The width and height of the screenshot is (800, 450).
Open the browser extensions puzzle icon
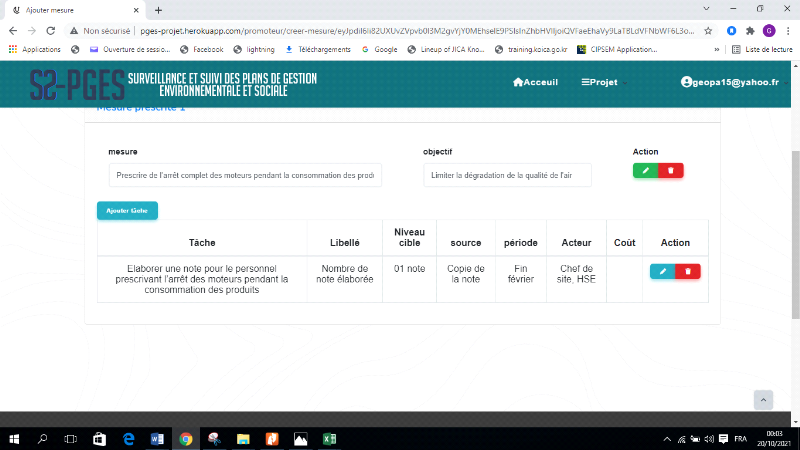750,31
